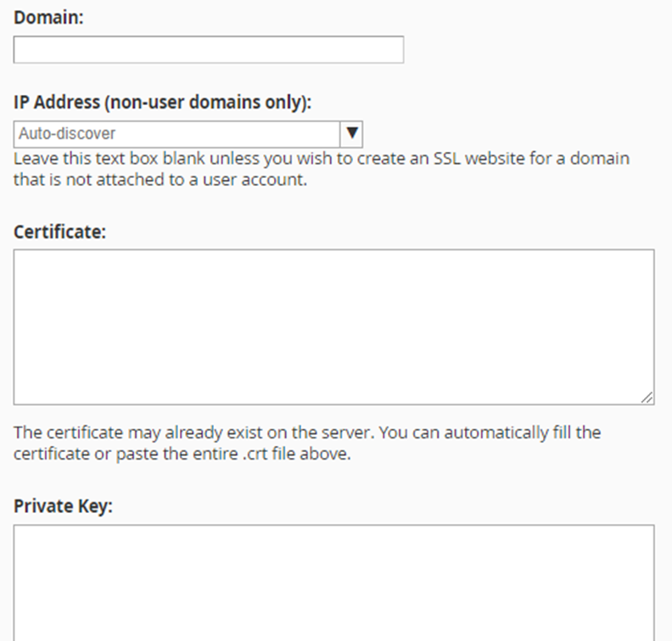The width and height of the screenshot is (672, 641).
Task: Click the Private Key: field label
Action: tap(63, 506)
